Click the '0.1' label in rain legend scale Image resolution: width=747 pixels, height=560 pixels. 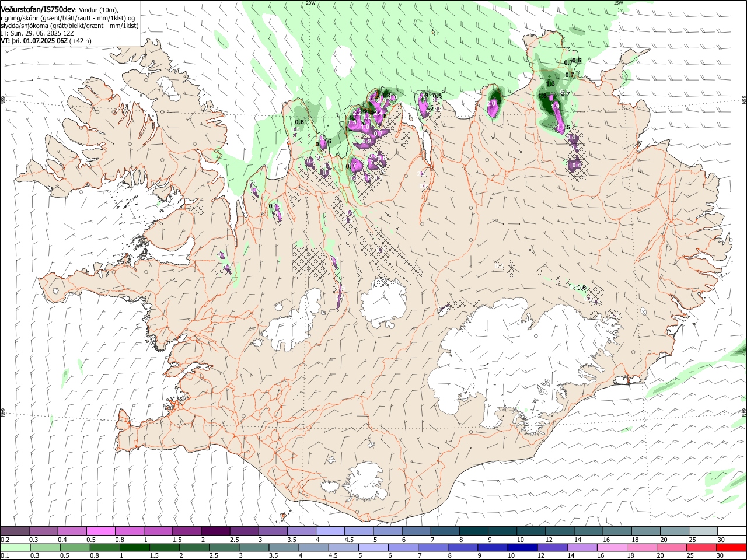[x=5, y=556]
